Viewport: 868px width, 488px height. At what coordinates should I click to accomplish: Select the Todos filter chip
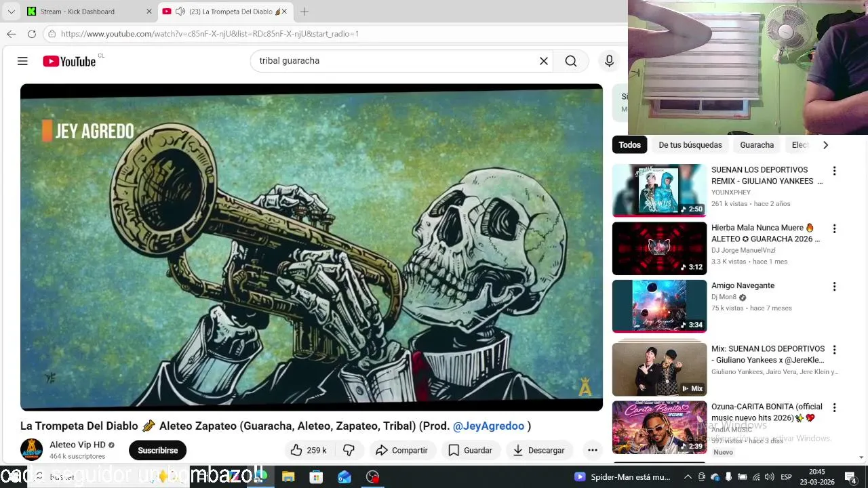click(x=629, y=144)
